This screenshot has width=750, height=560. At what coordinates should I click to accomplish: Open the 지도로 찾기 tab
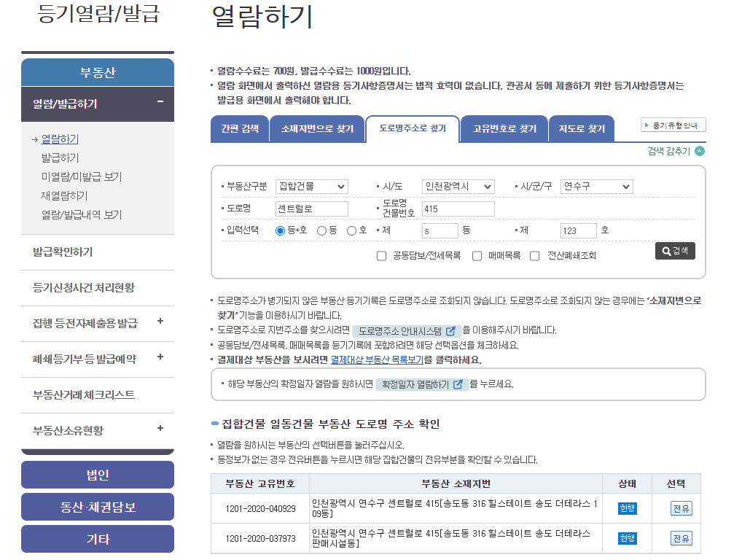tap(583, 128)
